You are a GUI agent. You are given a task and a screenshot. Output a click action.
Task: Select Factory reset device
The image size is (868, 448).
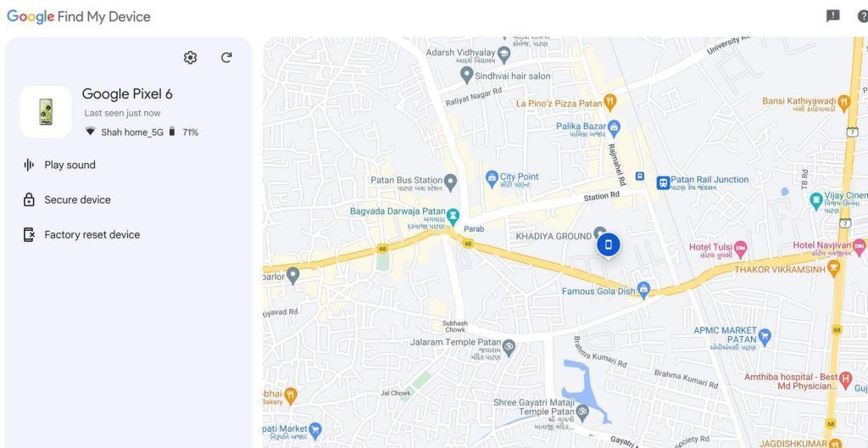coord(92,235)
